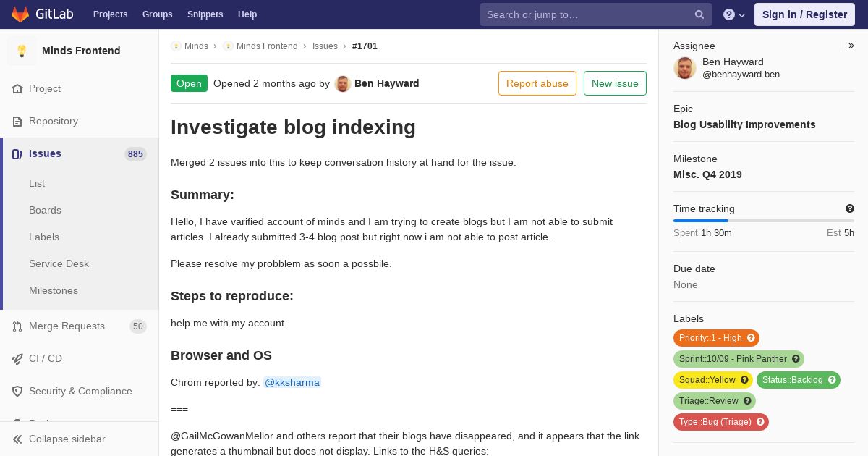Image resolution: width=868 pixels, height=456 pixels.
Task: Click the Time tracking help icon
Action: coord(850,208)
